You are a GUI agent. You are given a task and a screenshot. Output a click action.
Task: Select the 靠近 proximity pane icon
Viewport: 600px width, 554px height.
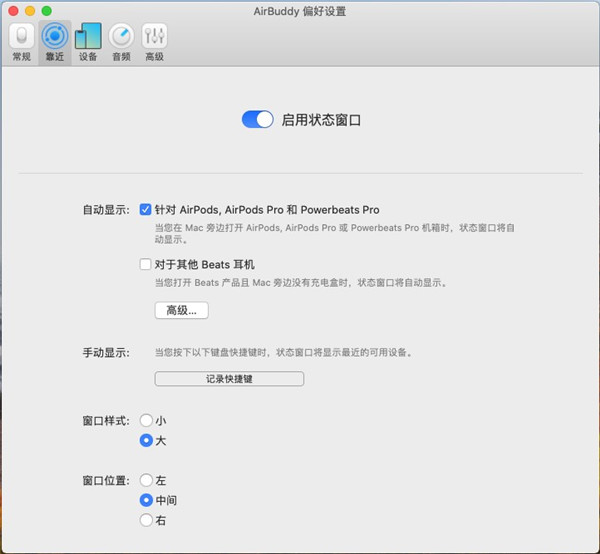[x=55, y=42]
